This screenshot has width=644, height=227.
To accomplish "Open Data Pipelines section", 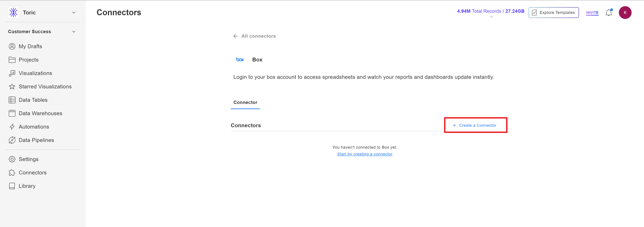I will 36,140.
